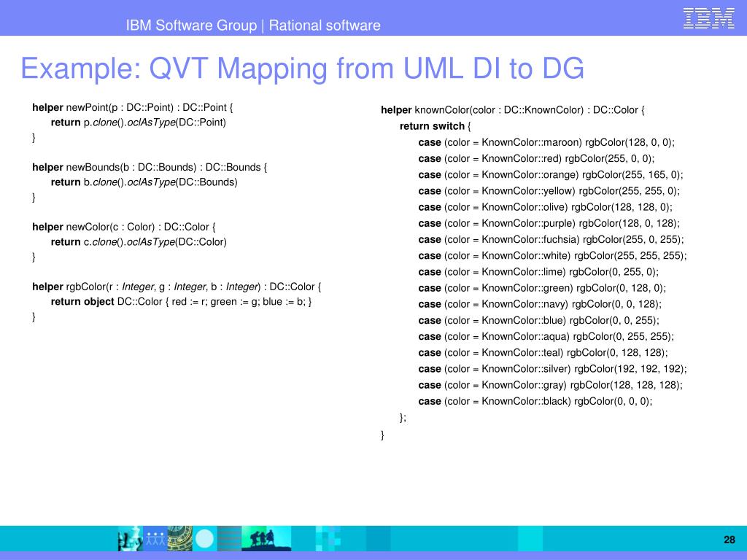The width and height of the screenshot is (747, 560).
Task: Click the KnownColor::yellow case line
Action: point(549,191)
